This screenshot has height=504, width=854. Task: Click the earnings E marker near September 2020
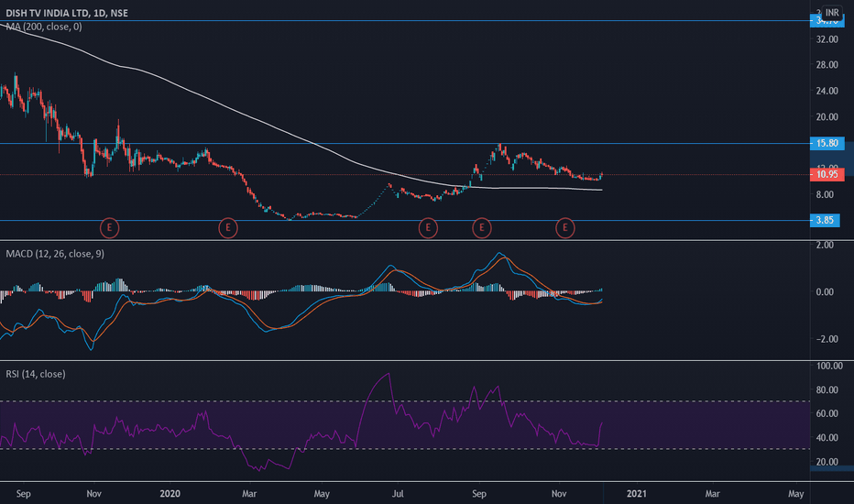(x=481, y=228)
